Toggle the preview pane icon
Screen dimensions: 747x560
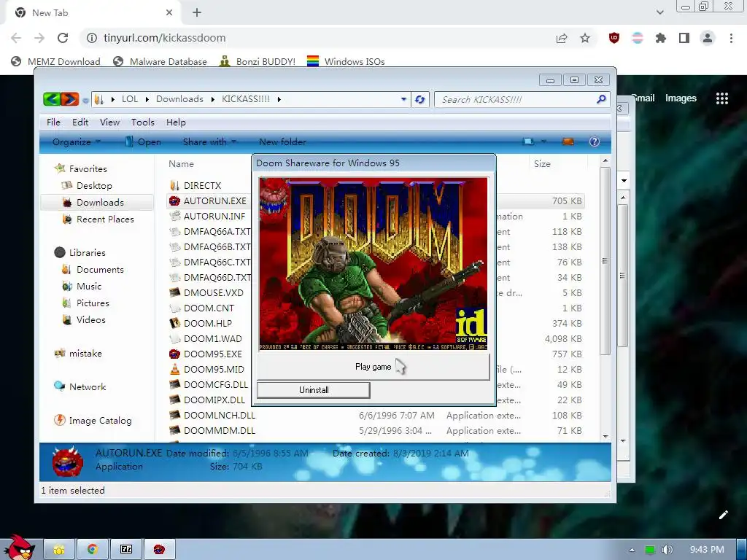568,142
